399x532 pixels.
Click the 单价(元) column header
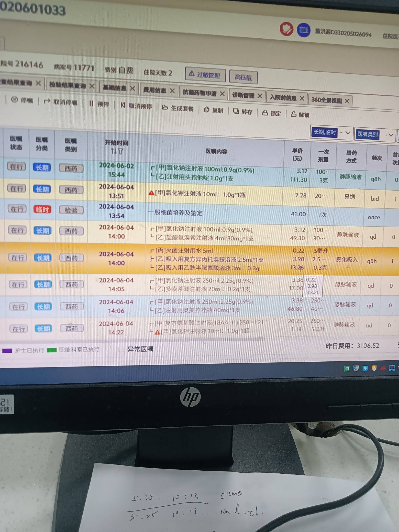[297, 154]
